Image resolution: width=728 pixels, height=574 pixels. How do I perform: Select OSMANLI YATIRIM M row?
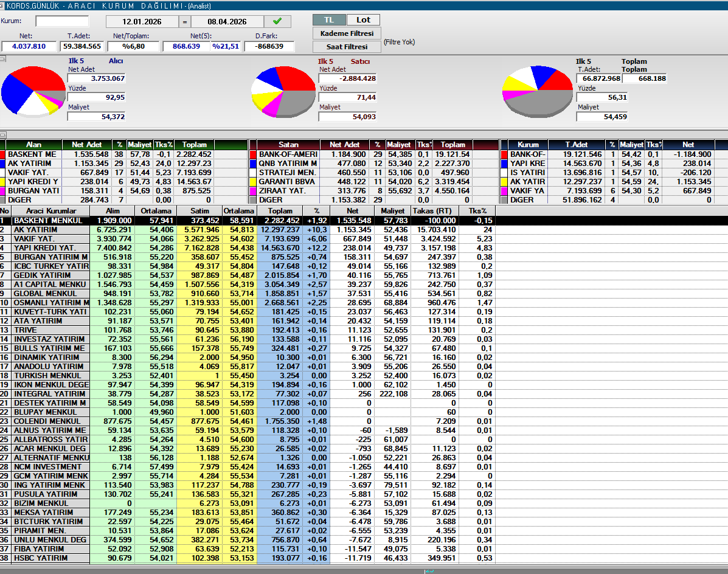pos(248,303)
